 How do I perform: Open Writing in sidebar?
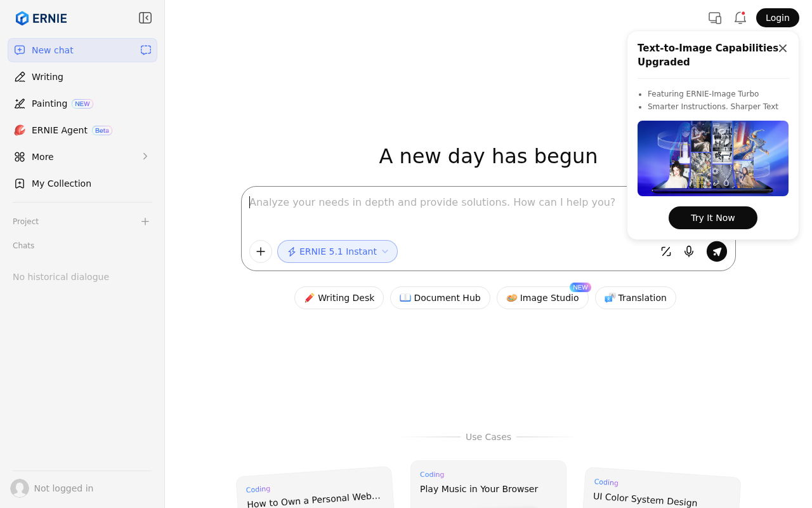click(82, 77)
